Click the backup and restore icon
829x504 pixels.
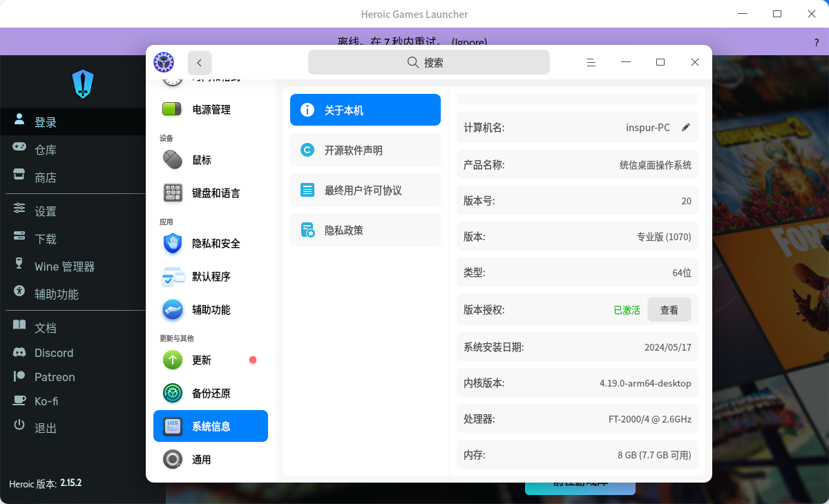[x=173, y=393]
